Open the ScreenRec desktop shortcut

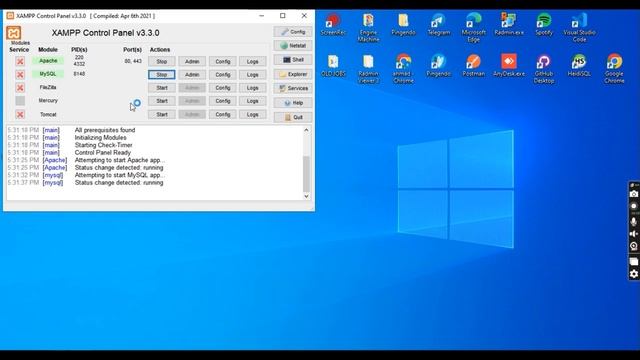pos(333,24)
